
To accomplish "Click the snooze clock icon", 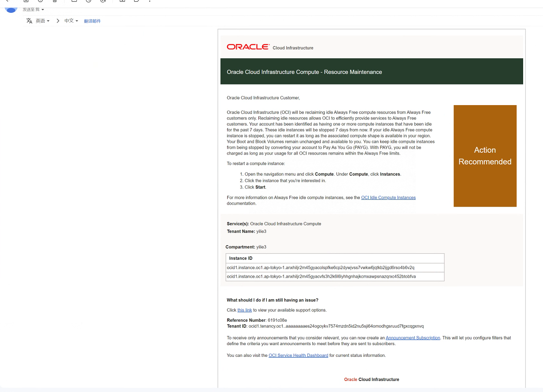I will point(88,1).
